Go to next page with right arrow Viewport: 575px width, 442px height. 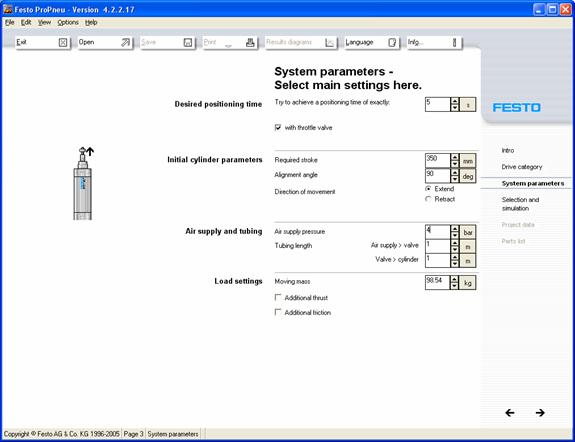pyautogui.click(x=540, y=413)
